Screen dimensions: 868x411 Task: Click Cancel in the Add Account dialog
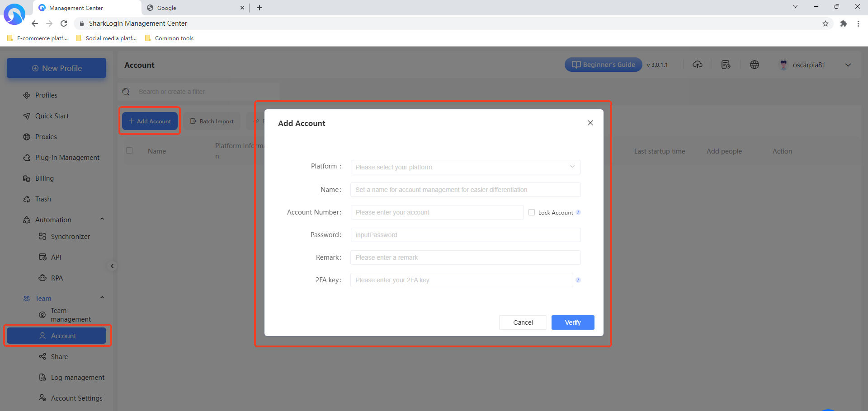click(x=523, y=322)
